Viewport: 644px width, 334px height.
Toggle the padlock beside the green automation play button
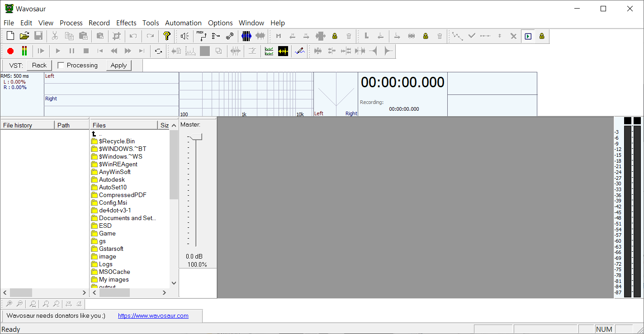(542, 36)
